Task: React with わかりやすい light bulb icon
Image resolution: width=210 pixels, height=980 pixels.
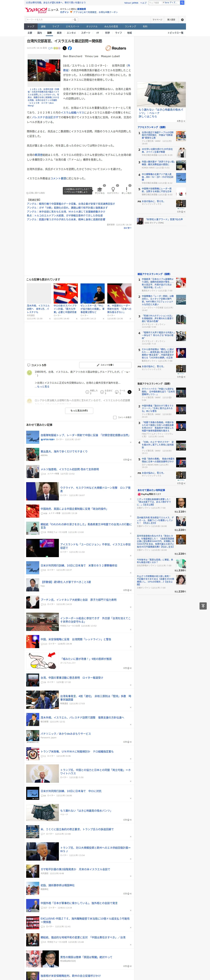Action: tap(113, 189)
